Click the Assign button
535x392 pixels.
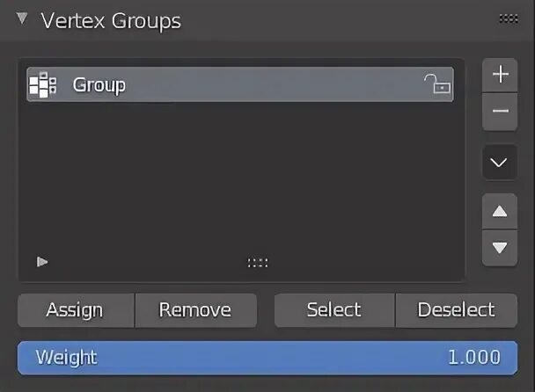[76, 310]
